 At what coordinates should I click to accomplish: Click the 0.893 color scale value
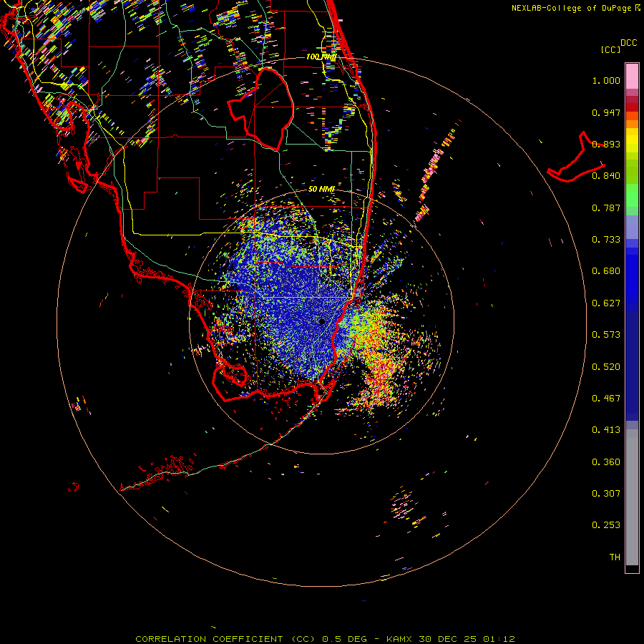[606, 144]
